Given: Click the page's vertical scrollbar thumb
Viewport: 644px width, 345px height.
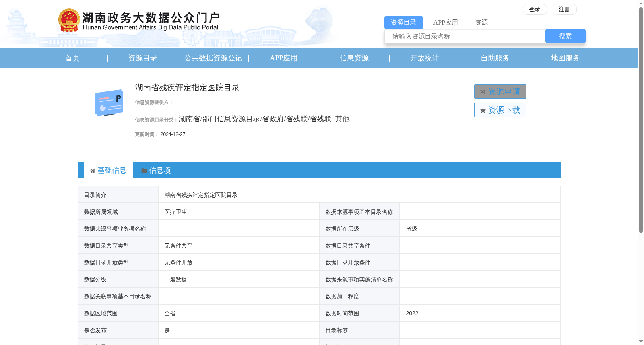Looking at the screenshot, I should click(641, 120).
